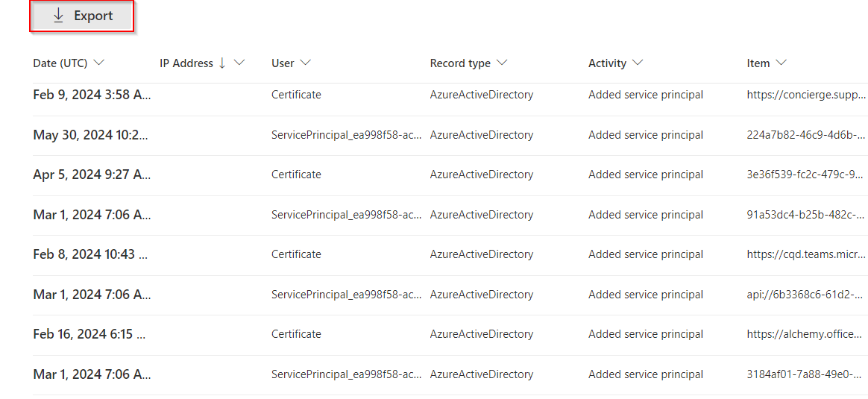The width and height of the screenshot is (868, 399).
Task: Open the Activity column dropdown chevron
Action: click(x=637, y=63)
